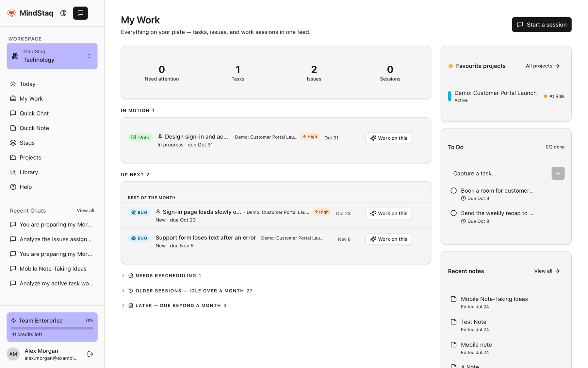588x368 pixels.
Task: Open Today in the sidebar
Action: click(x=52, y=84)
